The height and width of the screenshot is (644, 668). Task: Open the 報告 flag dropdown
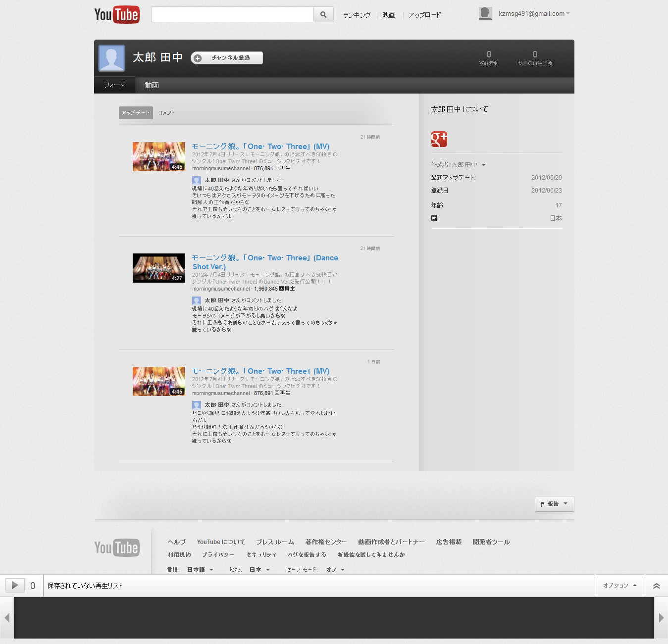coord(555,504)
